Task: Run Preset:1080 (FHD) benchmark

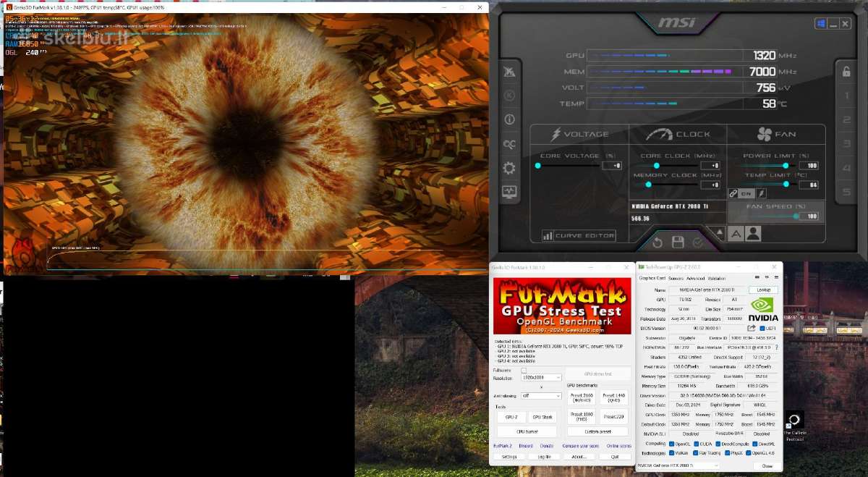Action: point(582,416)
